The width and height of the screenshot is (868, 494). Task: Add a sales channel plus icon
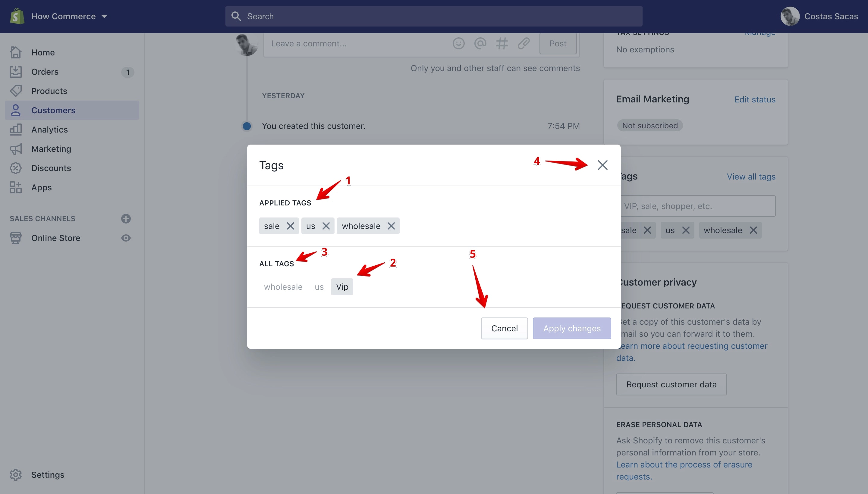tap(126, 218)
